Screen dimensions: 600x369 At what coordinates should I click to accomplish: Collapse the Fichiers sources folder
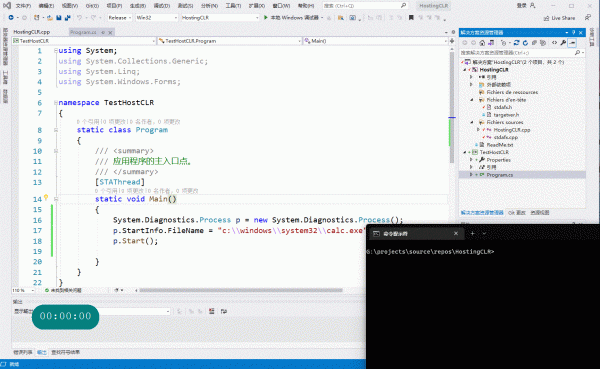[471, 122]
